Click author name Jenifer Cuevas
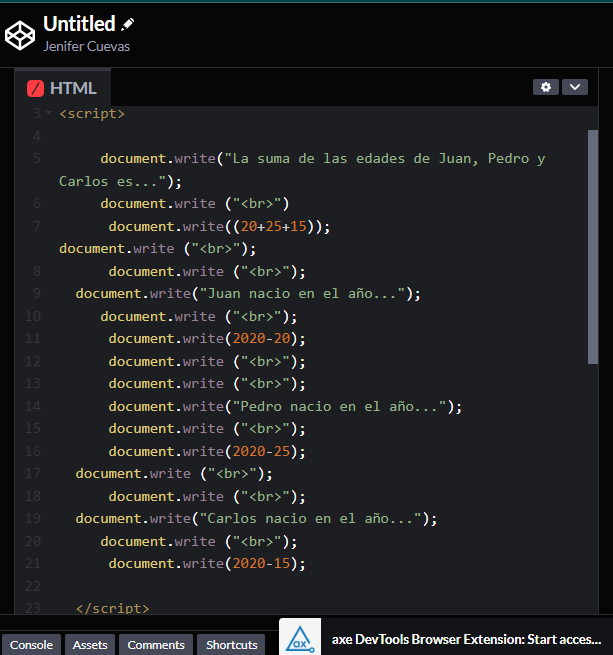The height and width of the screenshot is (655, 613). point(86,46)
